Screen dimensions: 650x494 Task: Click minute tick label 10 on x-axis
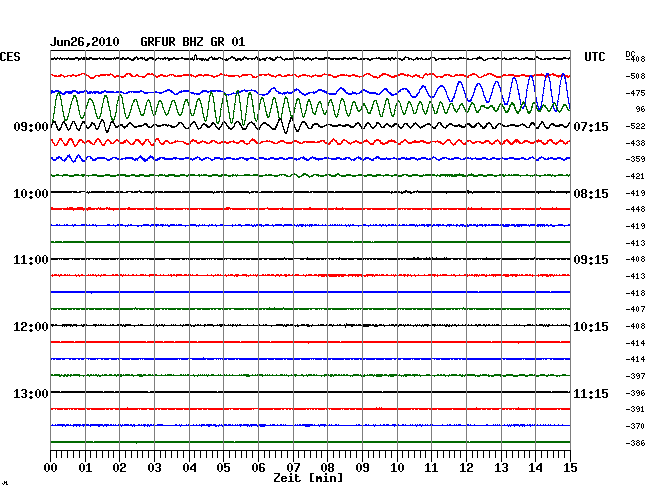[397, 468]
